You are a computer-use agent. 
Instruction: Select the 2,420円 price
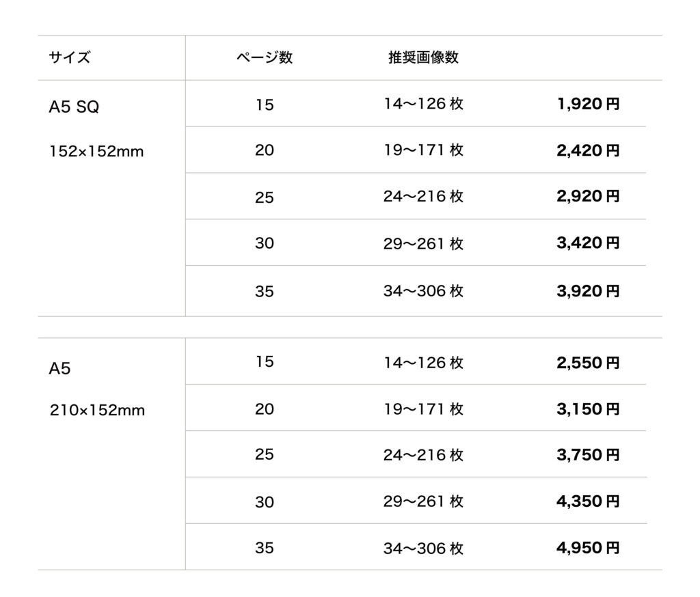tap(588, 150)
